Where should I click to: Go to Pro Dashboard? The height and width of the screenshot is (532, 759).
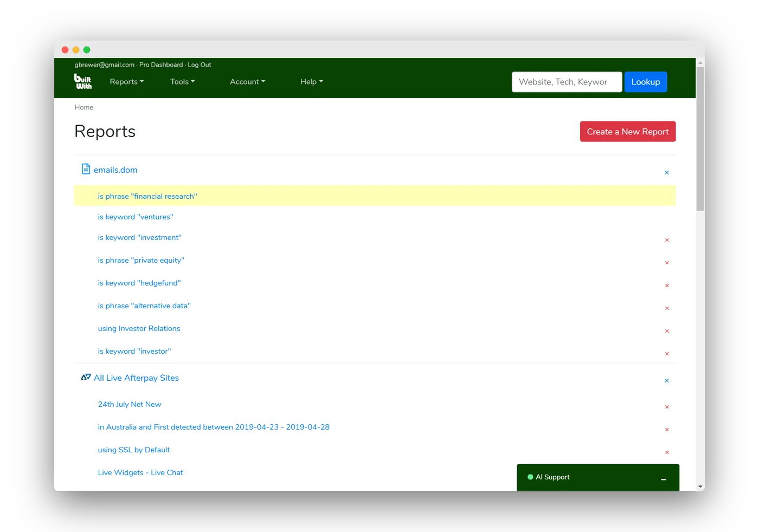(x=161, y=64)
